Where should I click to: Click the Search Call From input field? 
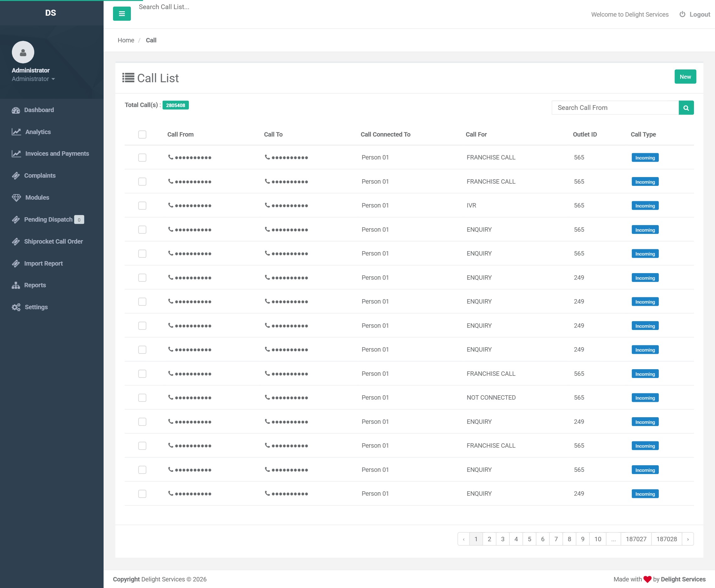(615, 108)
